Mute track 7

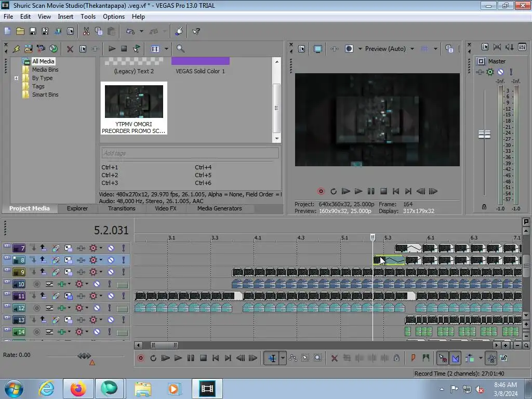point(111,248)
